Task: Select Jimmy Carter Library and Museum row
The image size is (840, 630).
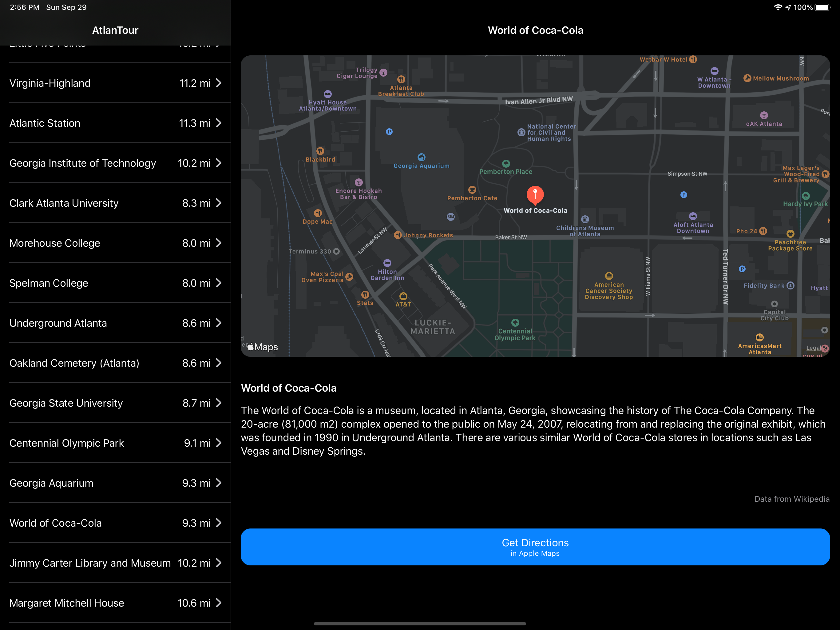Action: click(x=115, y=563)
